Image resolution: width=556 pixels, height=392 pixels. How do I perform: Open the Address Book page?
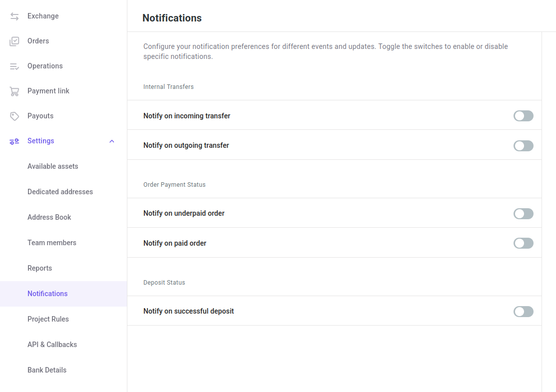point(49,217)
